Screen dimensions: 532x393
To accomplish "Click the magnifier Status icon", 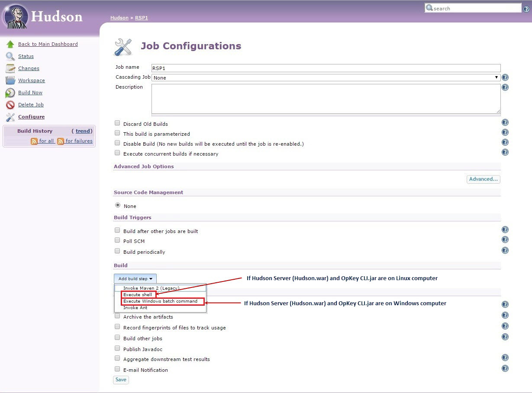I will 10,56.
